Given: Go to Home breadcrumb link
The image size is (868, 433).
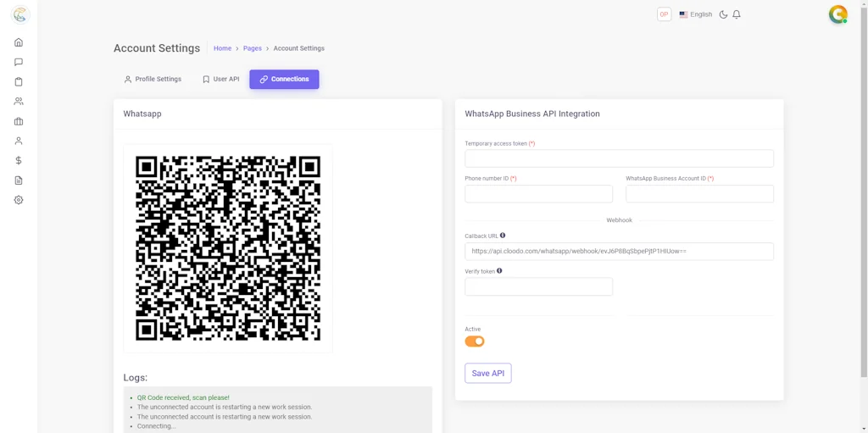Looking at the screenshot, I should pos(222,48).
